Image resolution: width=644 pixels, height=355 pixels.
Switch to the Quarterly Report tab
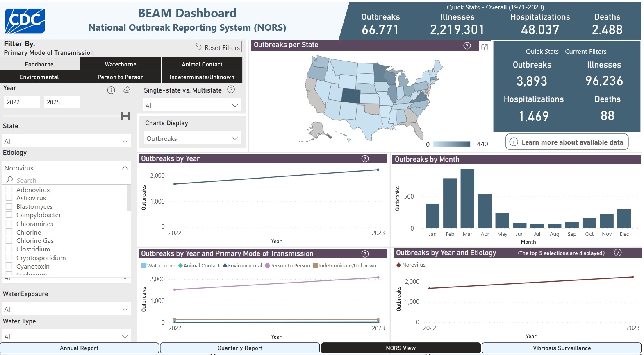pyautogui.click(x=240, y=348)
